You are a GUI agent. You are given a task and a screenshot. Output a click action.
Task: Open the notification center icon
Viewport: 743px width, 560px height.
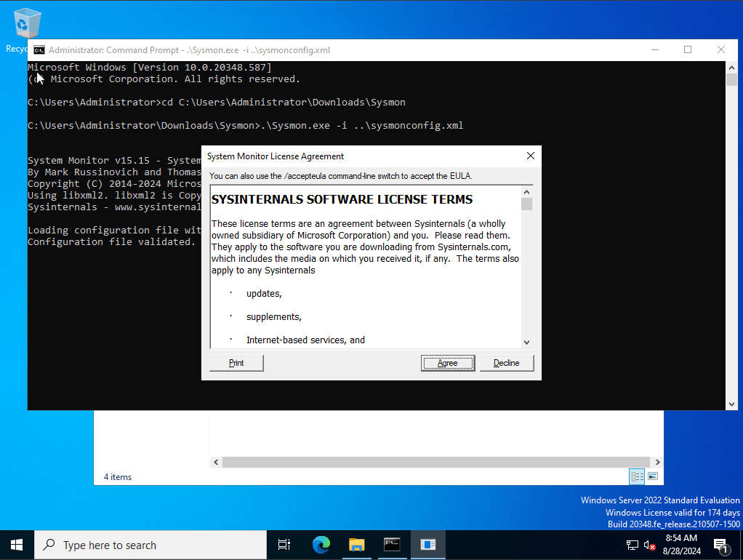coord(720,545)
